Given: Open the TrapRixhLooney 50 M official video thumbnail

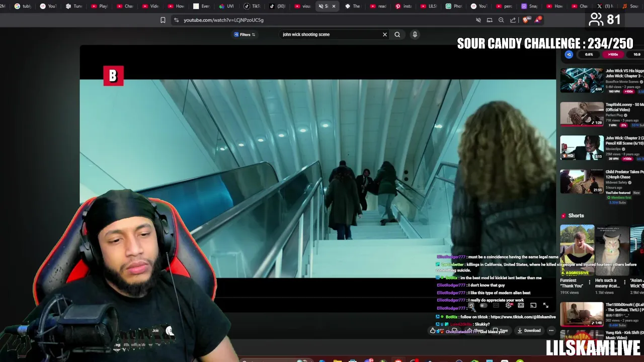Looking at the screenshot, I should [582, 114].
